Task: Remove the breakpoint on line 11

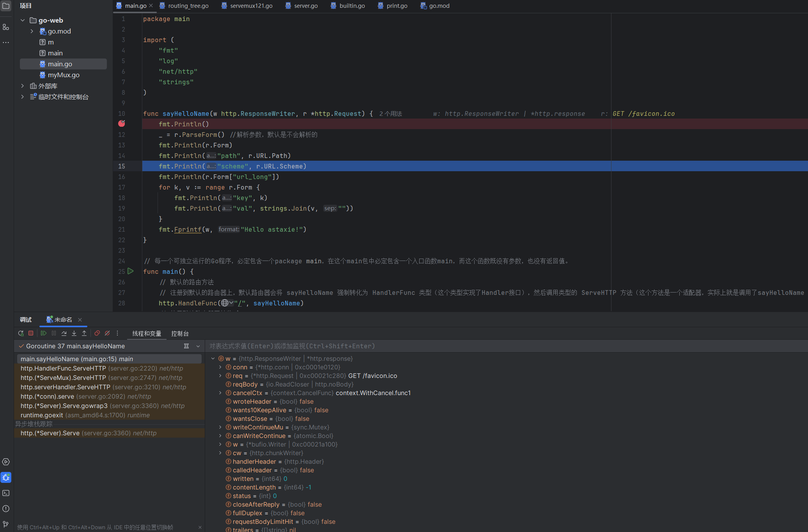Action: pyautogui.click(x=122, y=124)
